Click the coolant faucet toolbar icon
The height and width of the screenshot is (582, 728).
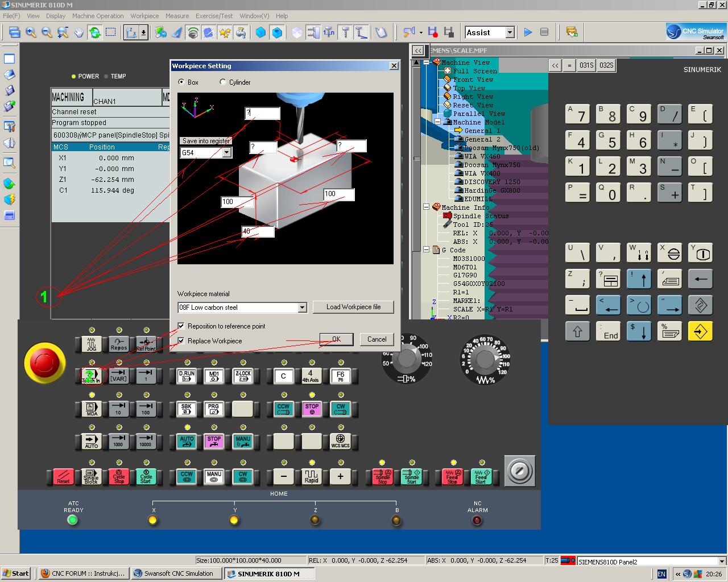pyautogui.click(x=241, y=32)
